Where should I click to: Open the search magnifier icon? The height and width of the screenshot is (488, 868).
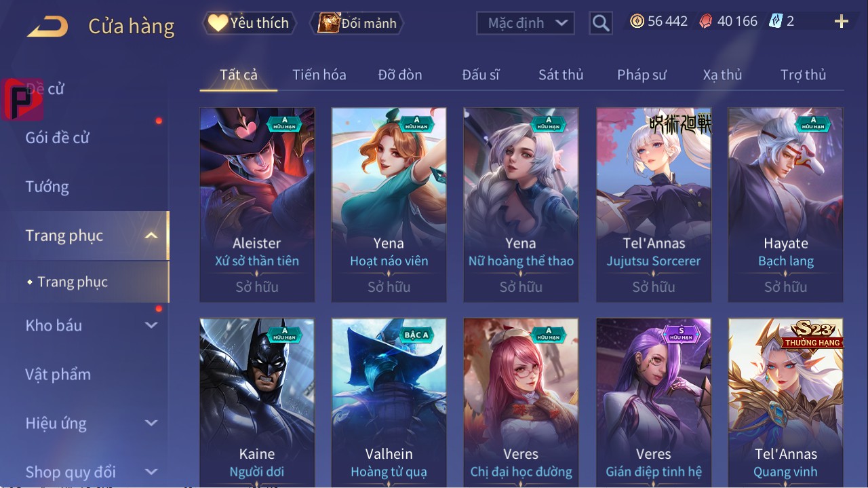(601, 23)
